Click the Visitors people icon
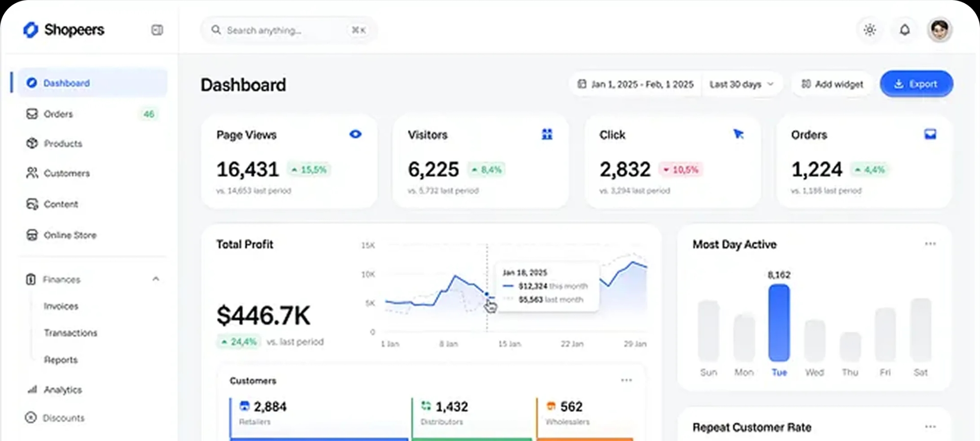The image size is (980, 441). point(547,134)
